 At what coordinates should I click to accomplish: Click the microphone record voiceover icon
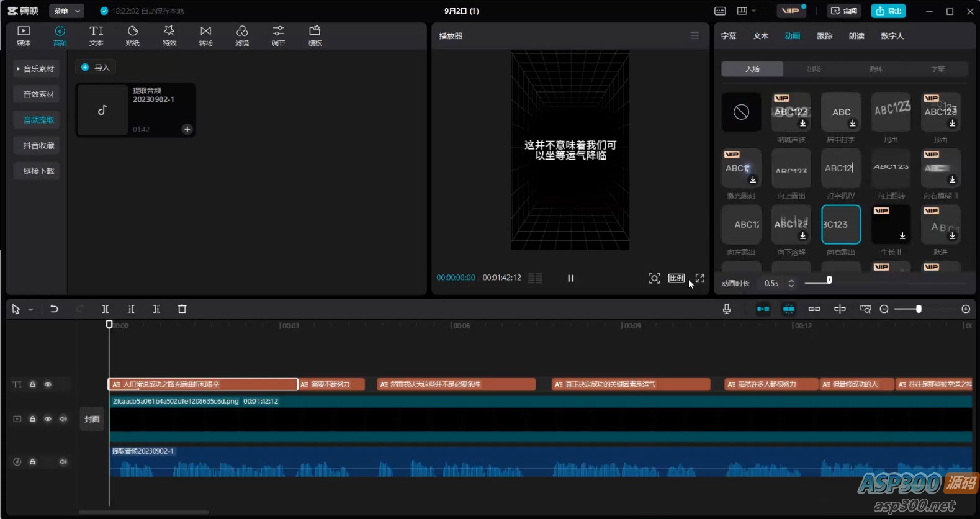tap(727, 309)
